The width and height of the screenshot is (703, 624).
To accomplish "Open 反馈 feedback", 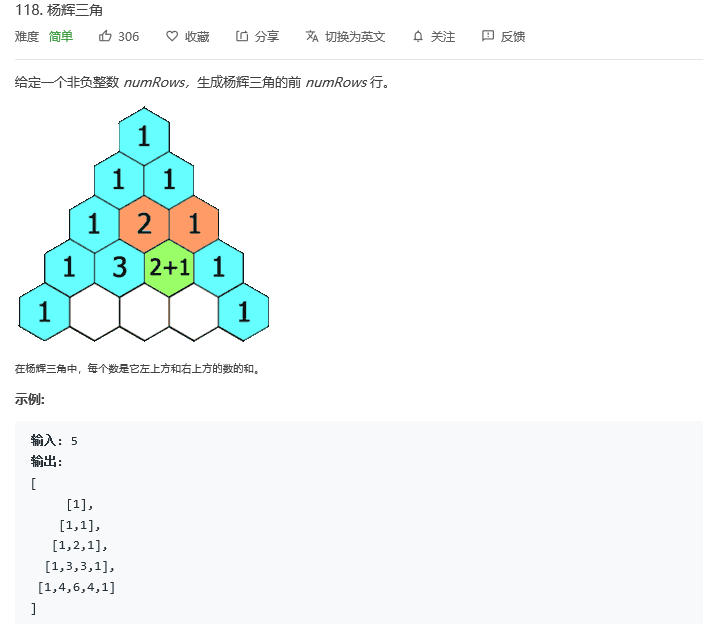I will click(513, 37).
